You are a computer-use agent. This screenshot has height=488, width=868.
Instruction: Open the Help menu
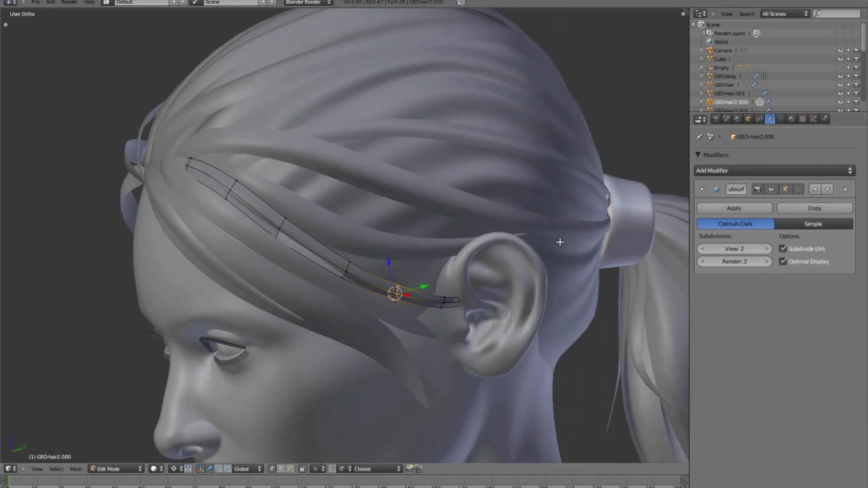[x=89, y=3]
